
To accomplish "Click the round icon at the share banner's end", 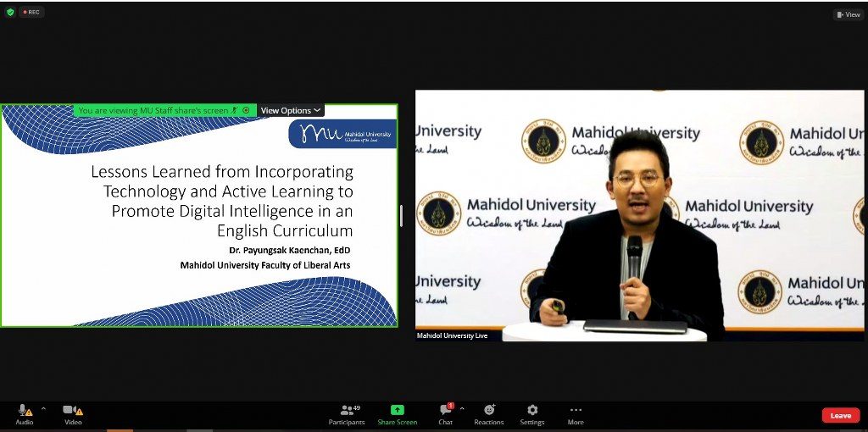I will click(x=247, y=111).
